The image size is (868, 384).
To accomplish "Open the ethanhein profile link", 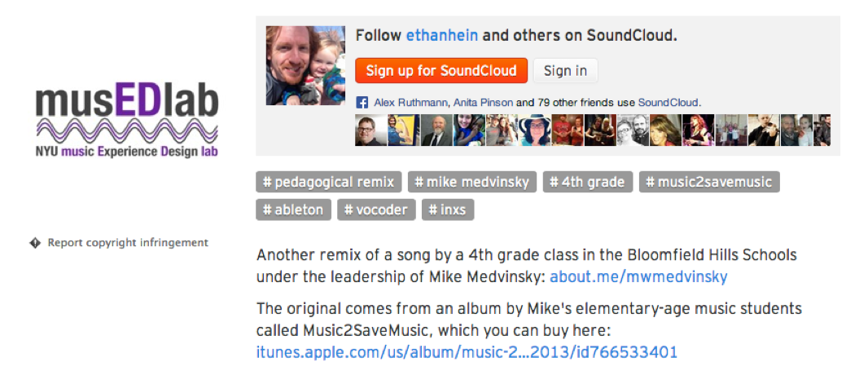I will 442,36.
